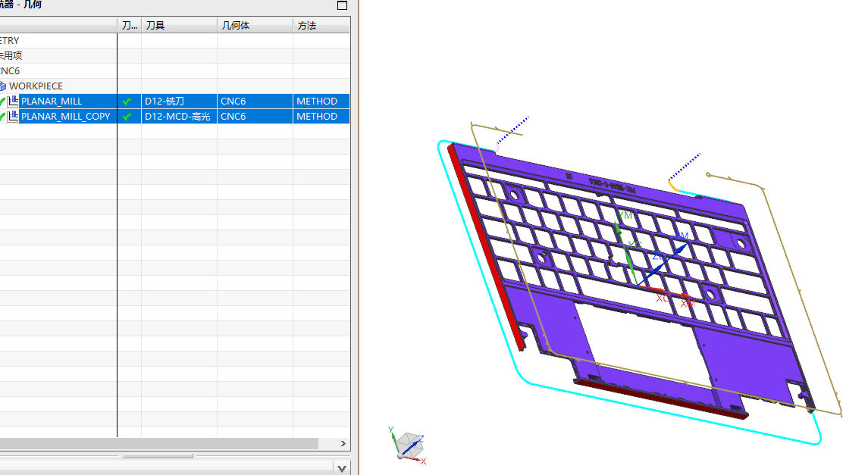Click the 方法 column header
868x475 pixels.
(321, 26)
